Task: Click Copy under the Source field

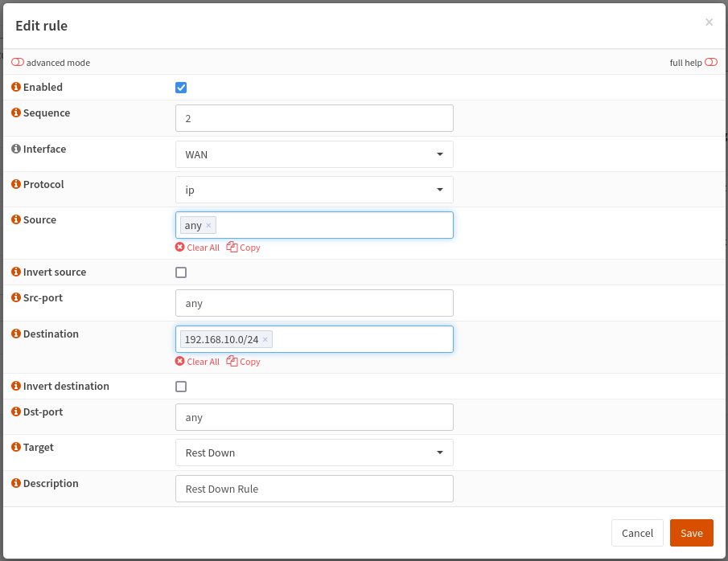Action: click(243, 247)
